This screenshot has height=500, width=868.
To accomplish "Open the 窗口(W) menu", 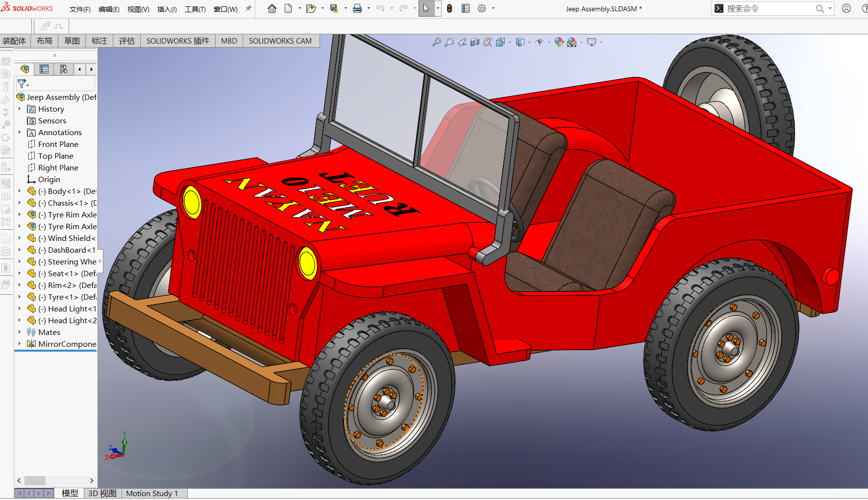I will (225, 9).
